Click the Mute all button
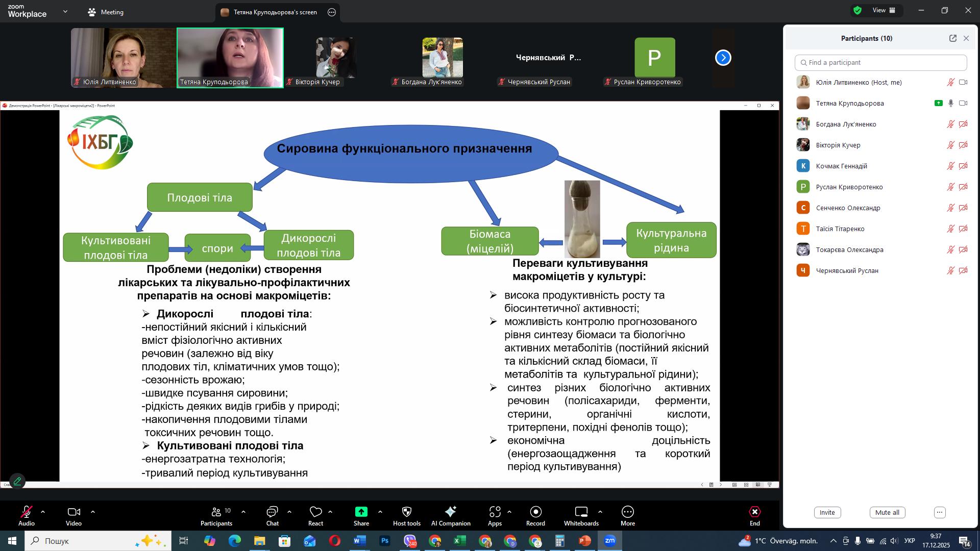Viewport: 980px width, 551px height. coord(887,512)
